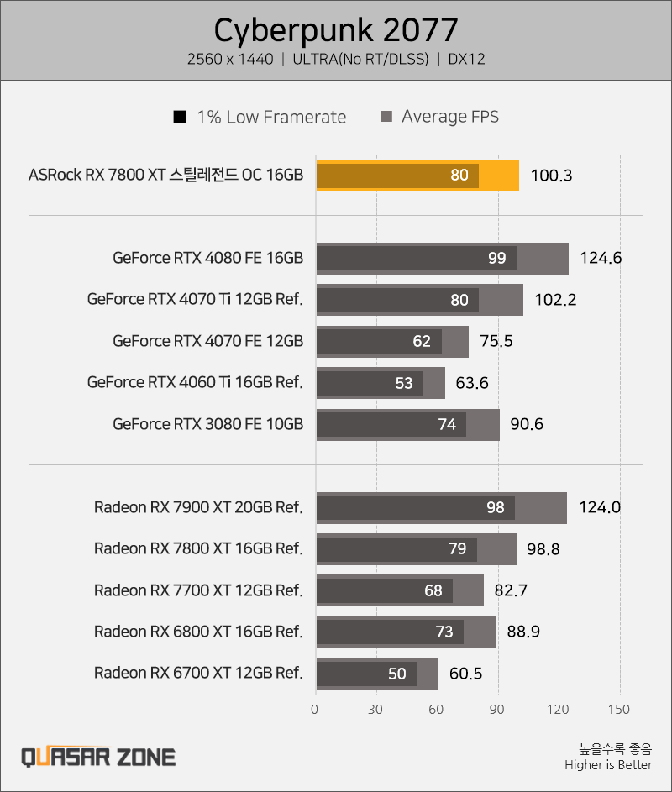Click the gray Average FPS legend square
This screenshot has width=672, height=792.
tap(386, 117)
